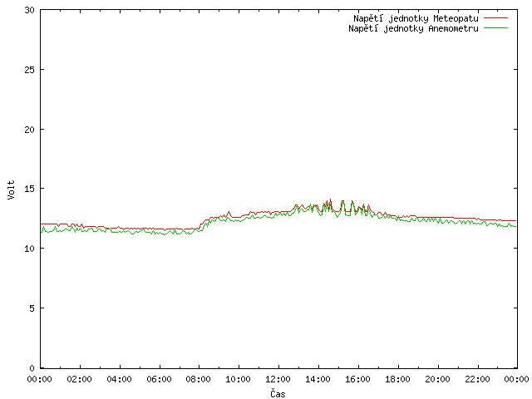Click the x-axis time label 12:00
Viewport: 532px width, 399px height.
[278, 379]
